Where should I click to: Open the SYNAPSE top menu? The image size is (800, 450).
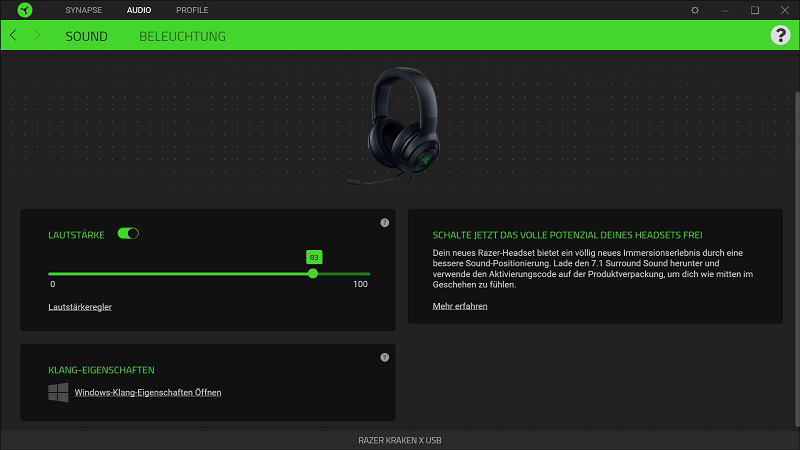pyautogui.click(x=84, y=10)
